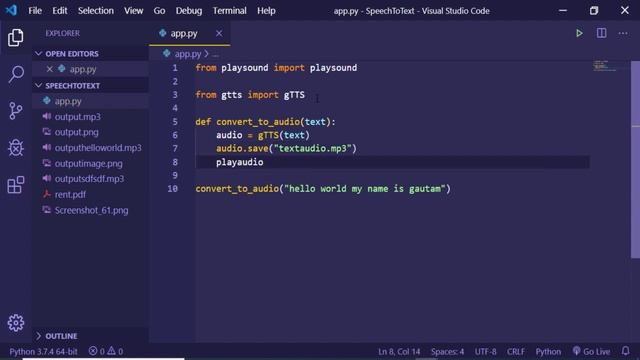Screen dimensions: 640x360
Task: Change encoding via UTF-8
Action: tap(485, 351)
